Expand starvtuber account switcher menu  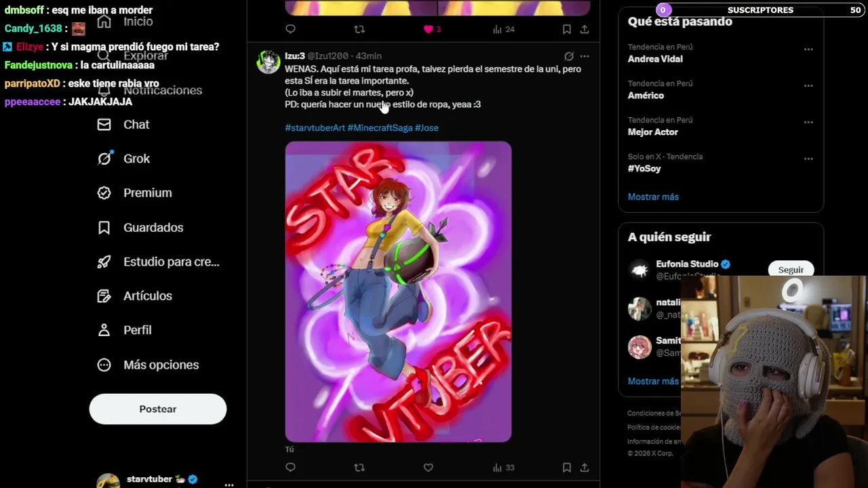coord(229,484)
